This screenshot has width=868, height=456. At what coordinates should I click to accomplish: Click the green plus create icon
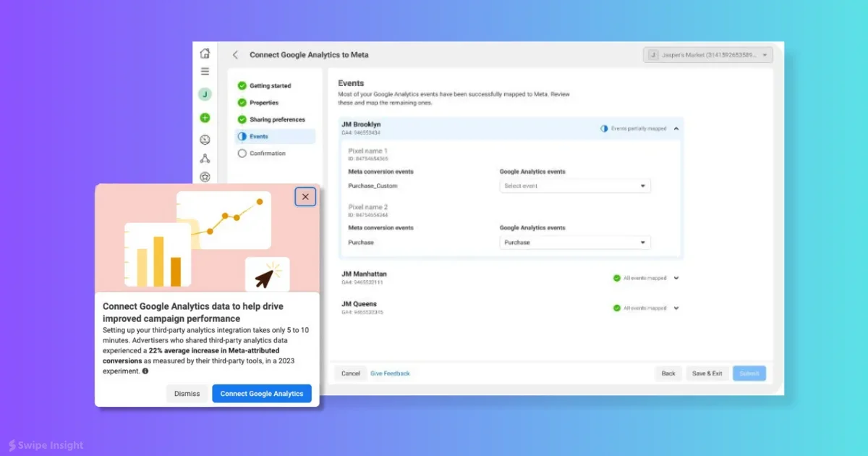tap(205, 117)
